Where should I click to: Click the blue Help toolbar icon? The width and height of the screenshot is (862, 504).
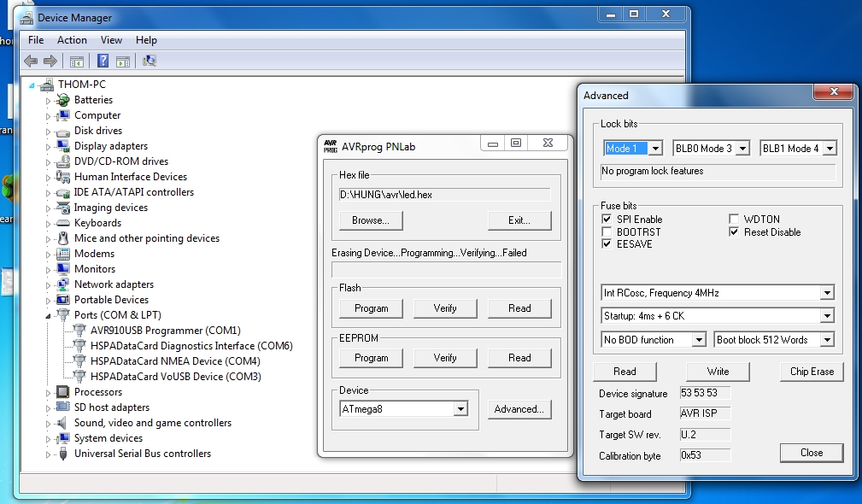103,61
